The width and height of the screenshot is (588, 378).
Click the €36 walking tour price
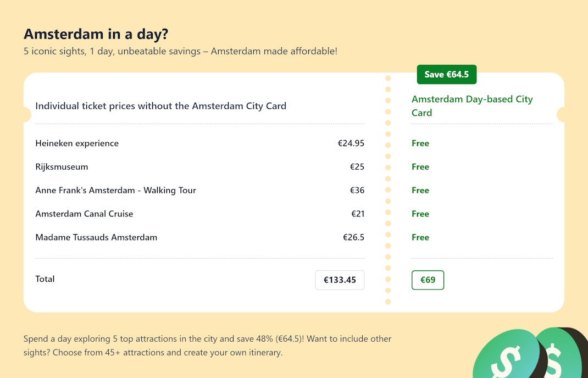point(357,191)
